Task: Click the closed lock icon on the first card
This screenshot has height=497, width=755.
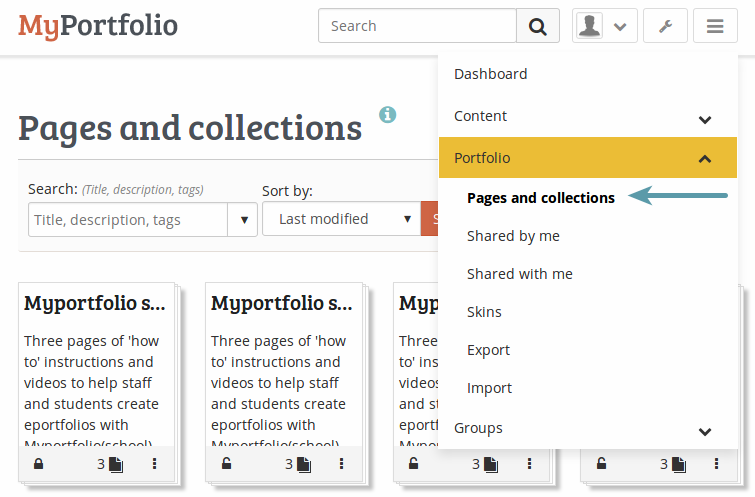Action: coord(39,464)
